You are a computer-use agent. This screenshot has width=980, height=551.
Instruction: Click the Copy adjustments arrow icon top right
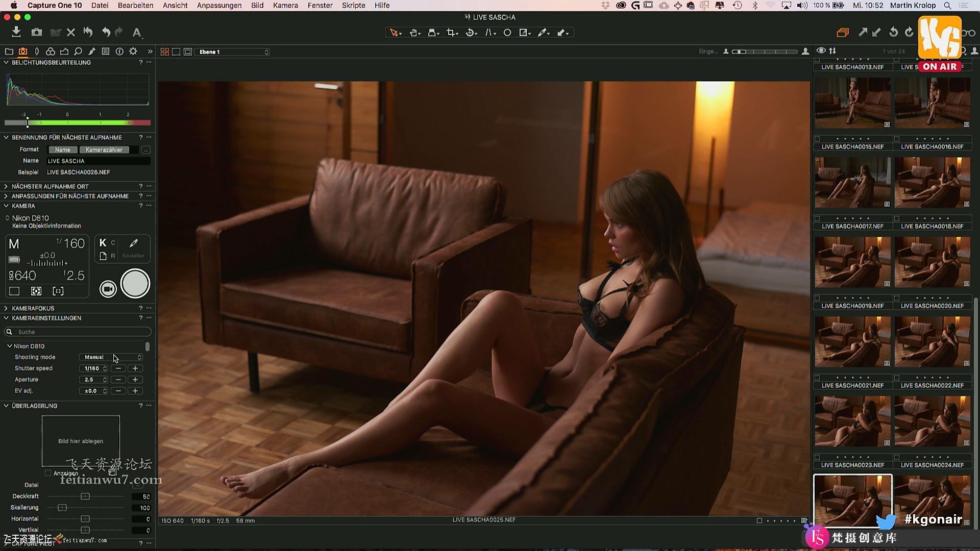tap(863, 32)
